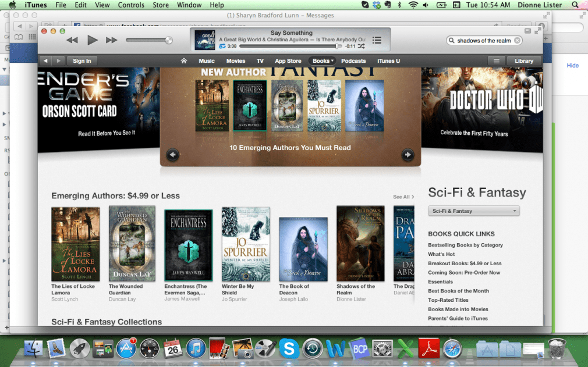Viewport: 588px width, 367px height.
Task: Open Finder from the Dock
Action: point(34,349)
